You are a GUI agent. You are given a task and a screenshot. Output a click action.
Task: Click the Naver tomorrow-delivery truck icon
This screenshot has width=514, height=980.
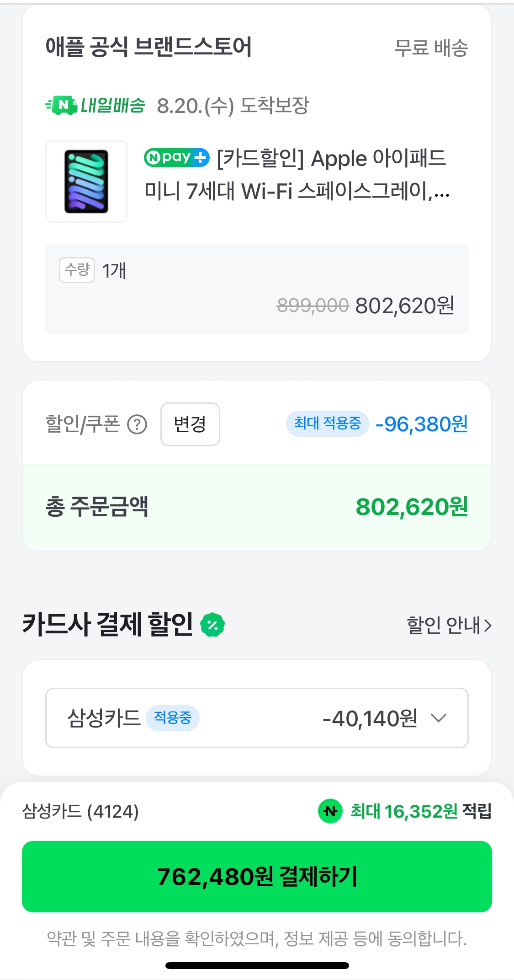point(62,106)
